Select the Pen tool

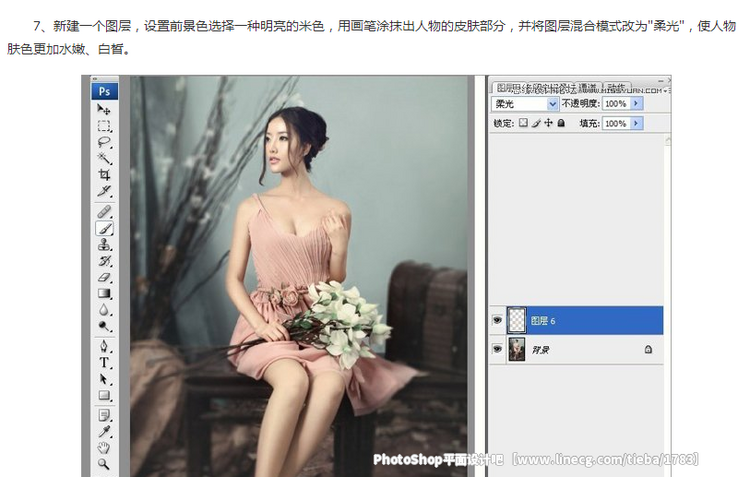[104, 345]
